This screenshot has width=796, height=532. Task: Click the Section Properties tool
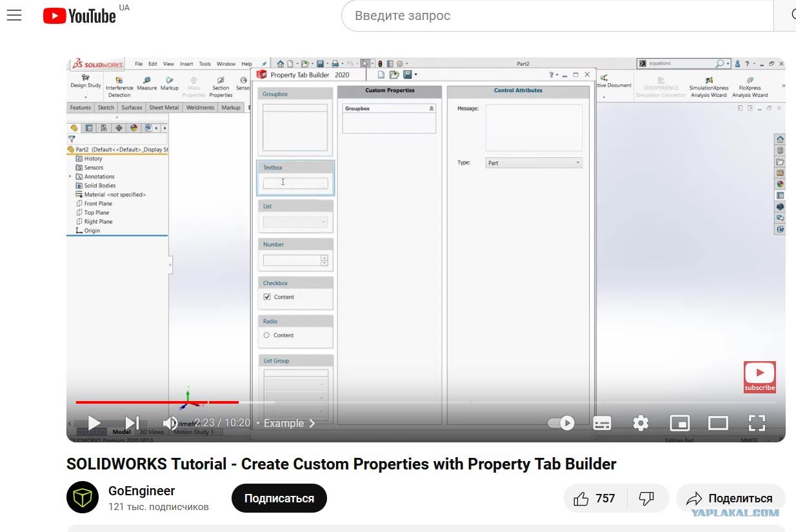tap(221, 86)
